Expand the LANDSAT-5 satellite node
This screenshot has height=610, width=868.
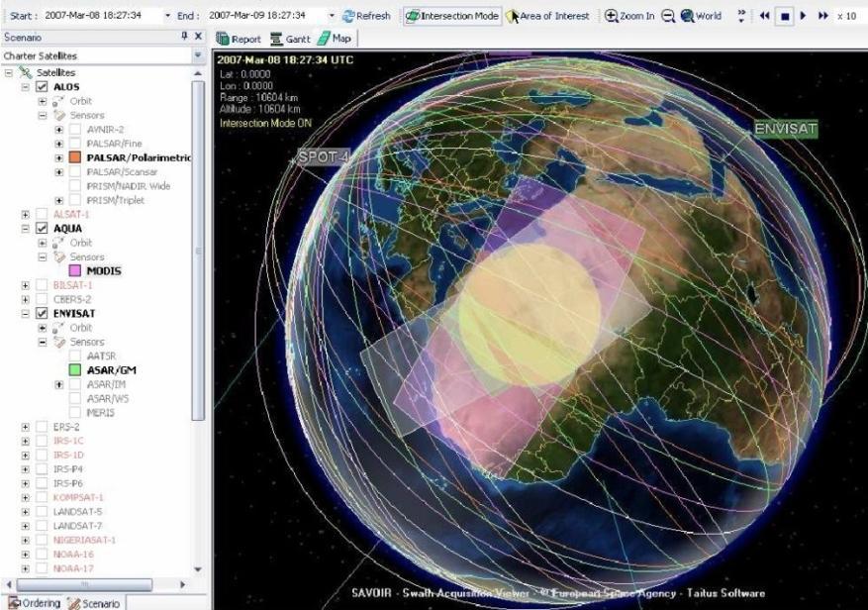pos(26,511)
